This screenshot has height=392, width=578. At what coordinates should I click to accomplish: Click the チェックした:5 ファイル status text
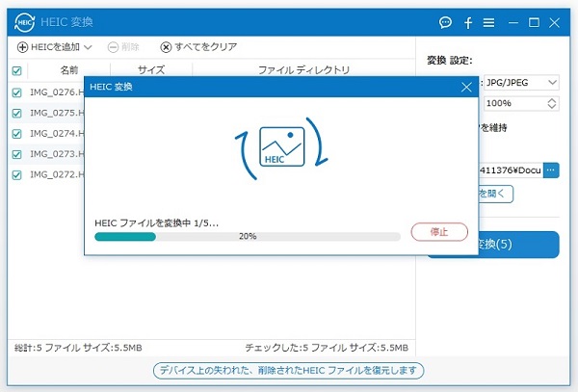327,348
